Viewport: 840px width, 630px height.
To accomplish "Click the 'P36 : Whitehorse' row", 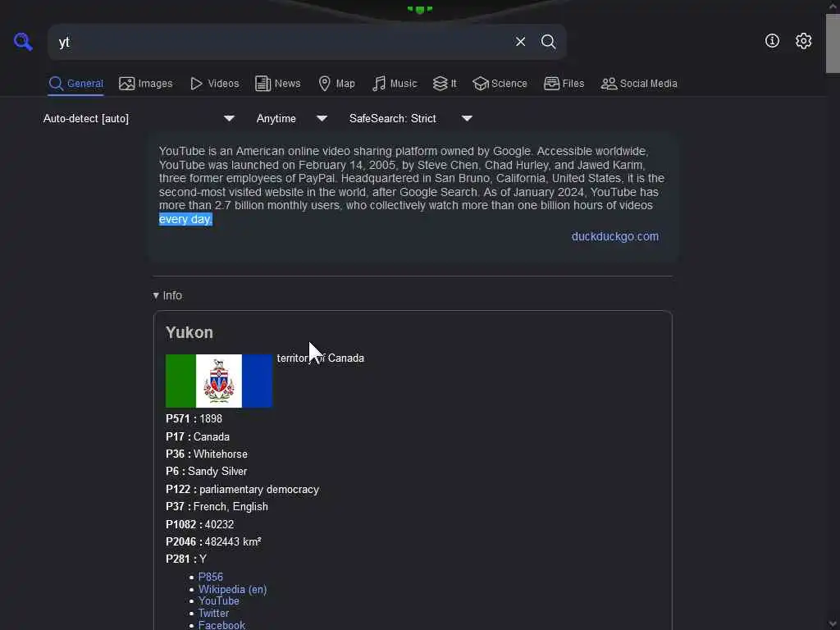I will (x=206, y=454).
